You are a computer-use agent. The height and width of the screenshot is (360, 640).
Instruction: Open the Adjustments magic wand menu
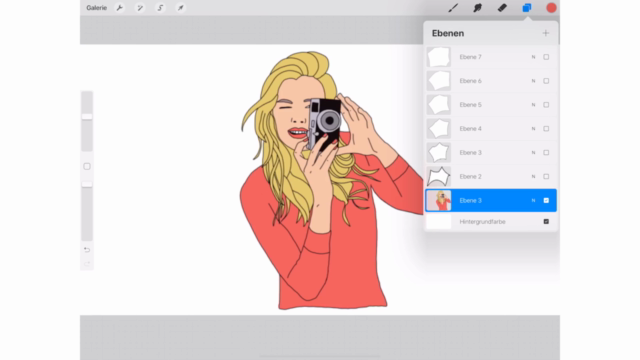click(x=140, y=8)
